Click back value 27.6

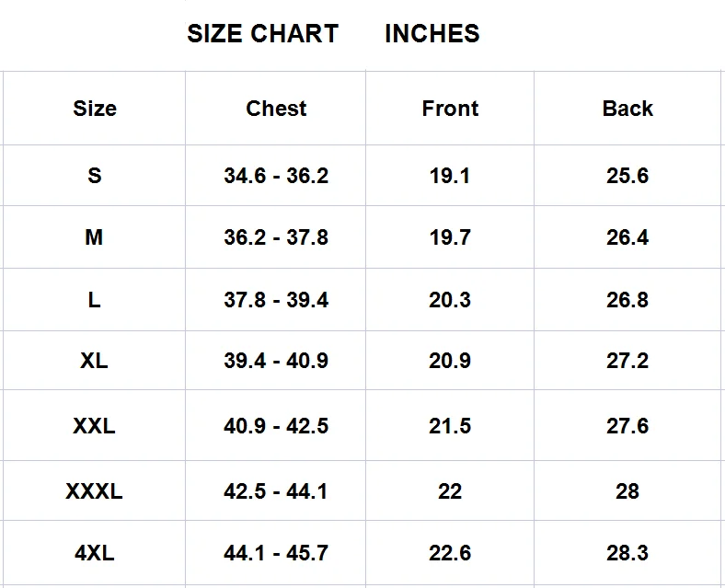click(x=627, y=426)
